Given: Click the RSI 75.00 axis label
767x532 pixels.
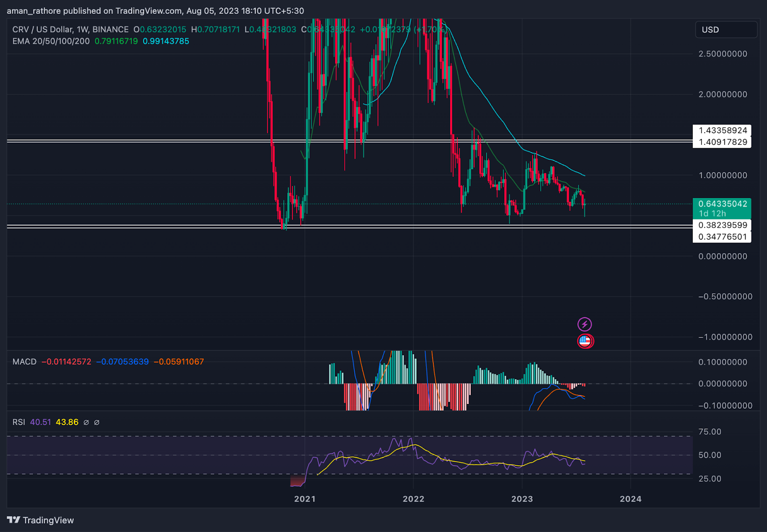Looking at the screenshot, I should [x=710, y=432].
